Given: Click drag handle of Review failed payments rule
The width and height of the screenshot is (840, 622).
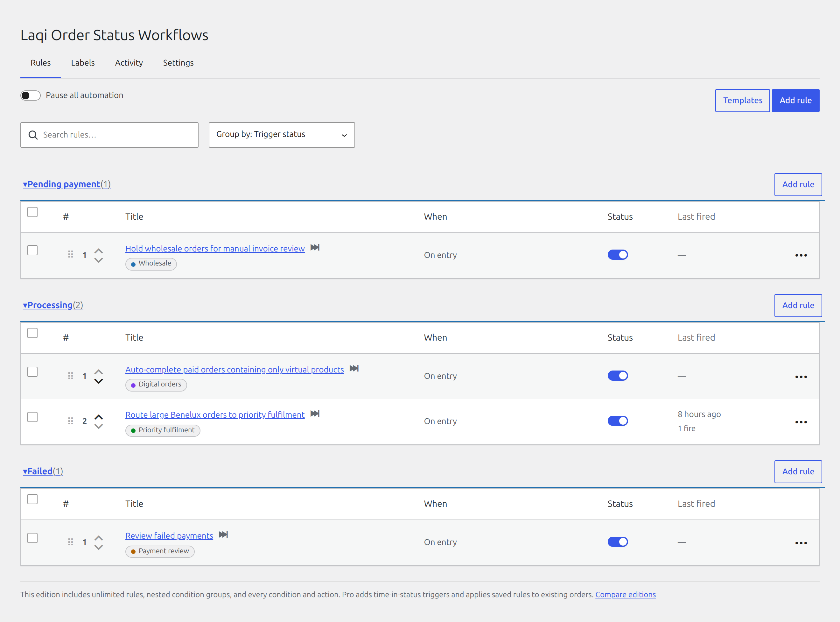Looking at the screenshot, I should click(70, 542).
